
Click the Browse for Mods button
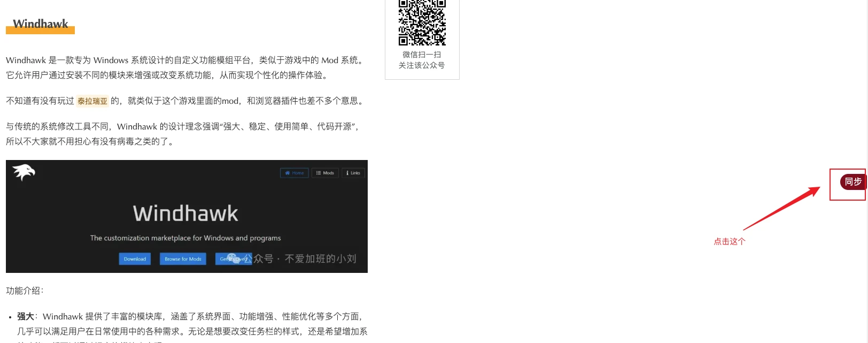click(x=183, y=259)
